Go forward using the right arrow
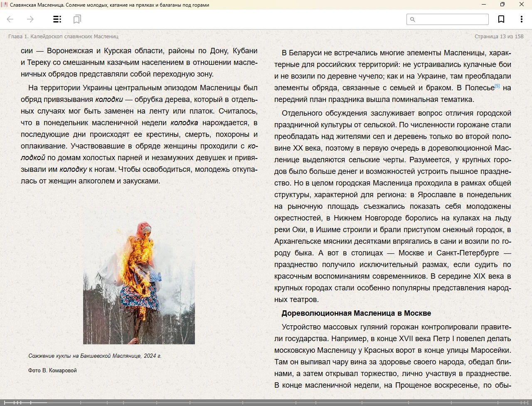Viewport: 532px width, 406px height. click(x=30, y=19)
